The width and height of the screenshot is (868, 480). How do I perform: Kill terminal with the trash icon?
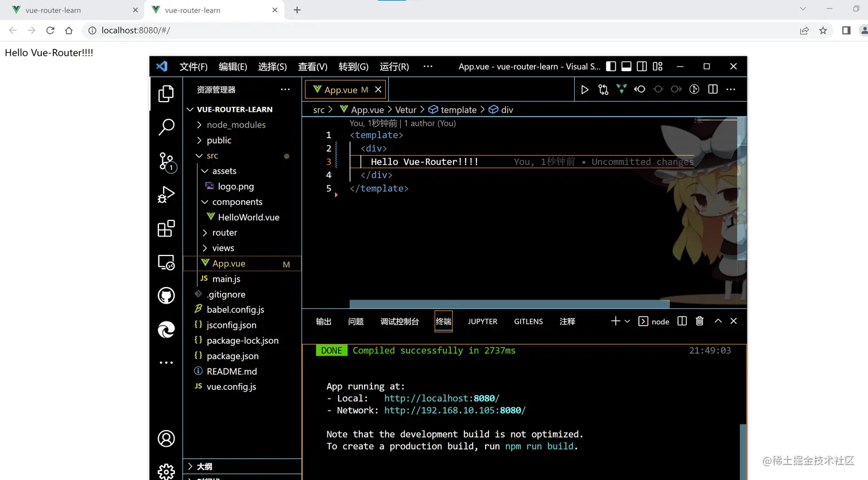[699, 321]
